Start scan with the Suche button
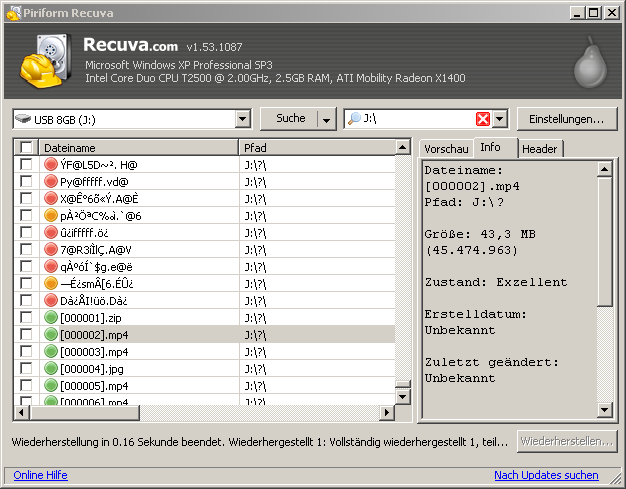 [x=290, y=119]
